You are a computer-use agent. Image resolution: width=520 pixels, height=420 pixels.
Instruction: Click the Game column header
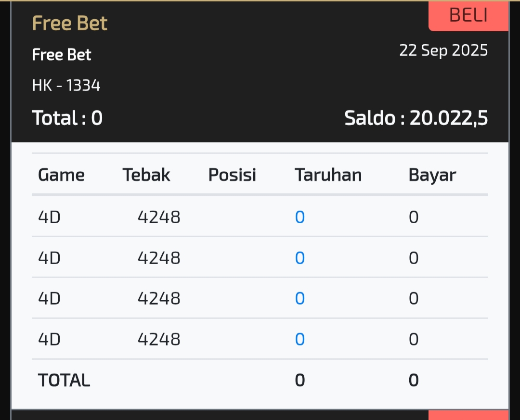[61, 175]
